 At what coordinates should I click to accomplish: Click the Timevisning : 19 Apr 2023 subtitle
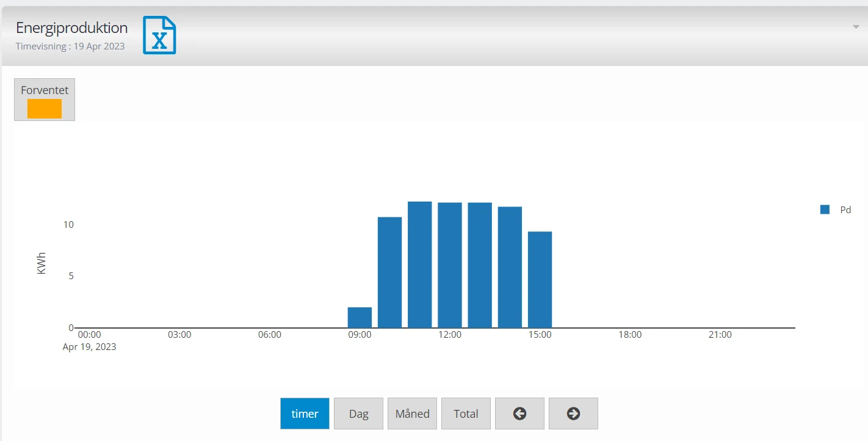tap(70, 46)
